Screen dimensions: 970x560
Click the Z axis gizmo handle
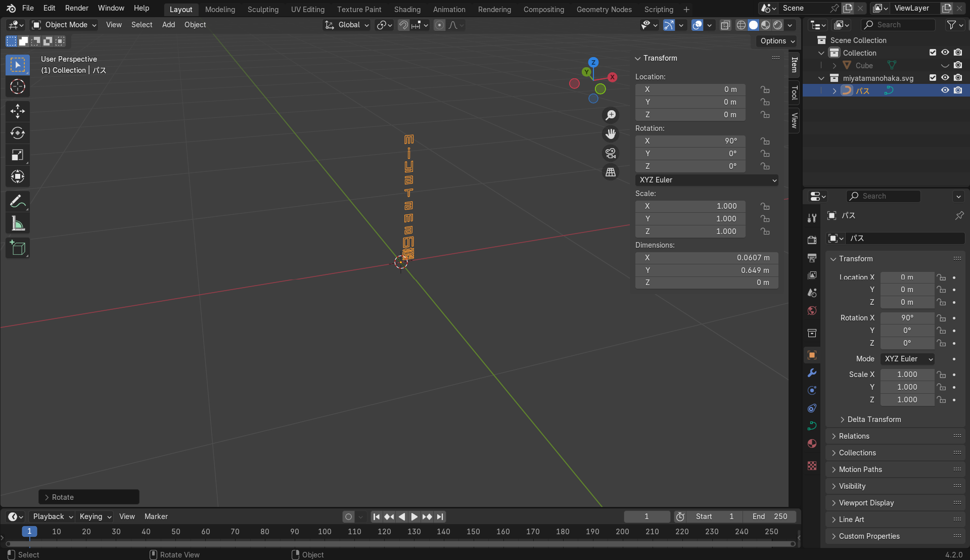[593, 62]
